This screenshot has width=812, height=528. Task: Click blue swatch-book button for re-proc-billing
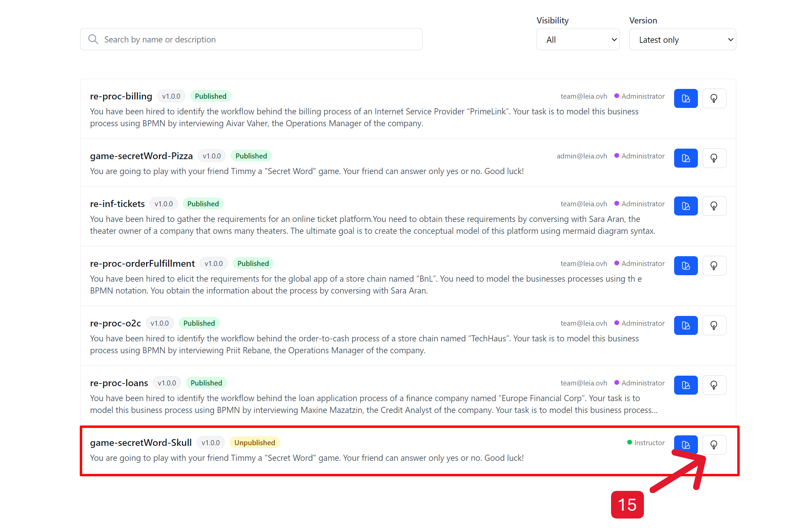pos(685,98)
